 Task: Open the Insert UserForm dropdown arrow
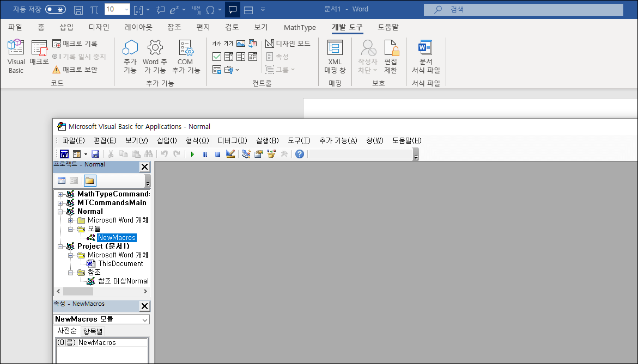pos(86,154)
